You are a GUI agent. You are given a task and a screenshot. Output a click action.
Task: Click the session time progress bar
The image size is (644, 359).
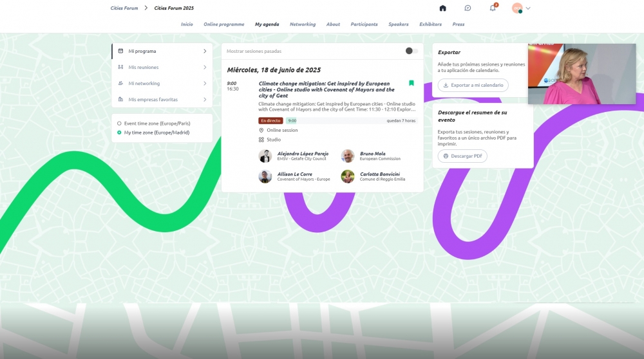[352, 120]
